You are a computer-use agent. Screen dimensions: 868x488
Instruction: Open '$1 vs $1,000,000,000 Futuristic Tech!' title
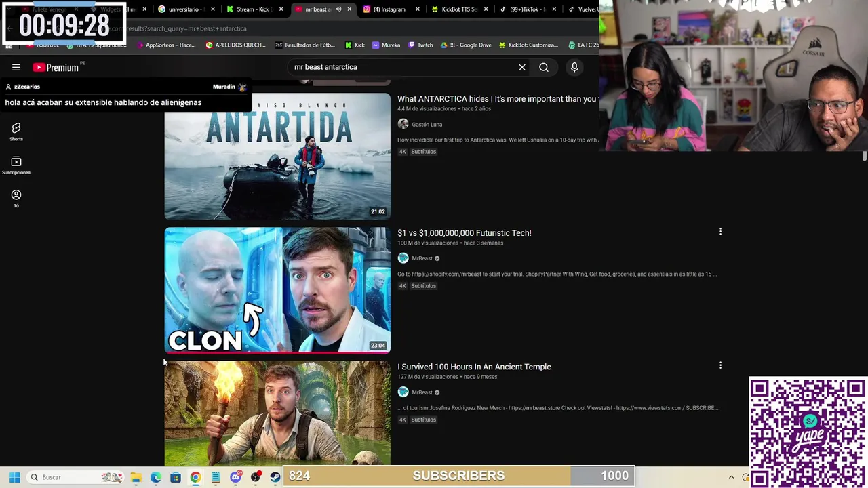coord(465,233)
